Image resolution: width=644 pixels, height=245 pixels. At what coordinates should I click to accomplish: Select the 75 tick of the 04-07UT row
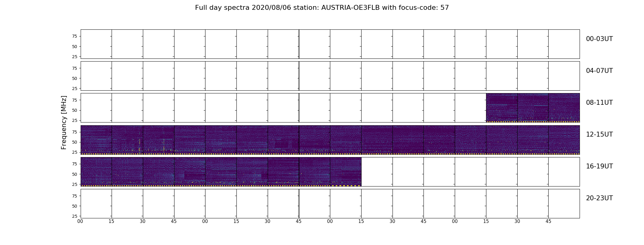[75, 68]
